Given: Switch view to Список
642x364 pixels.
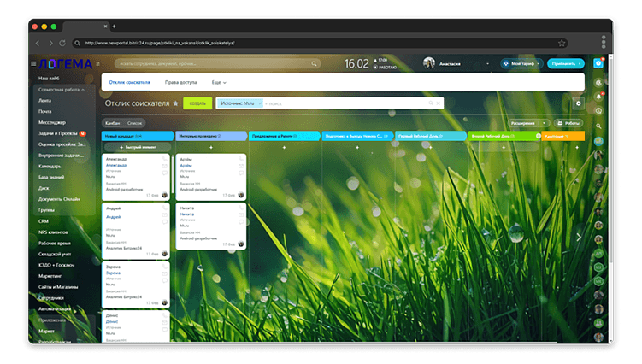Looking at the screenshot, I should 134,123.
